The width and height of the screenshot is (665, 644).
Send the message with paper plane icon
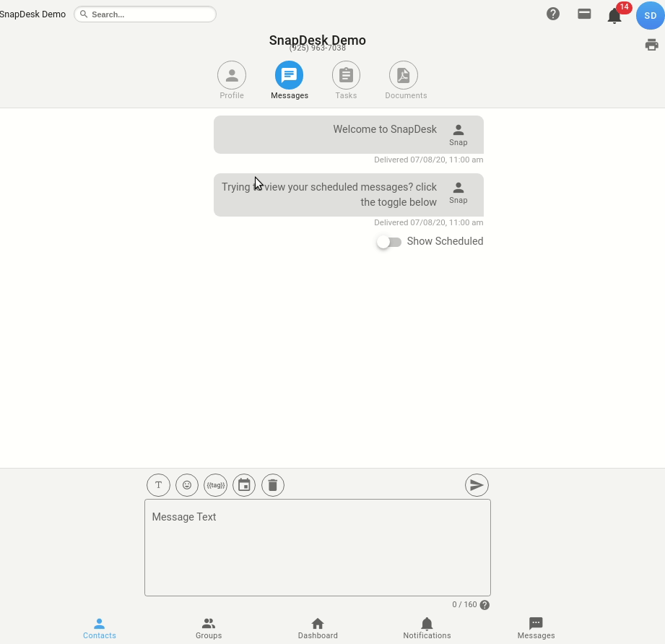477,485
